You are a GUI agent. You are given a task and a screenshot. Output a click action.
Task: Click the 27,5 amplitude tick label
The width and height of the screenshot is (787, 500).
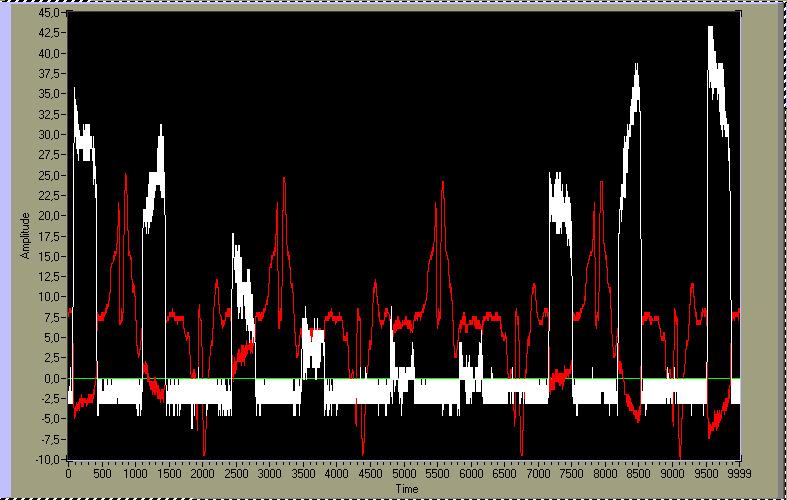[x=49, y=155]
